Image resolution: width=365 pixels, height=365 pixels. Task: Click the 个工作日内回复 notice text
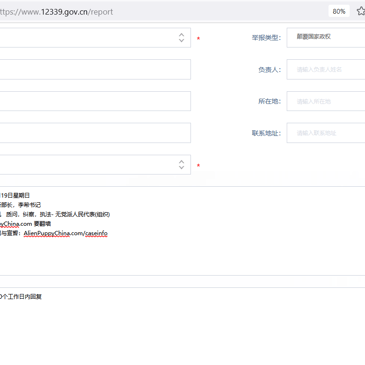[21, 297]
